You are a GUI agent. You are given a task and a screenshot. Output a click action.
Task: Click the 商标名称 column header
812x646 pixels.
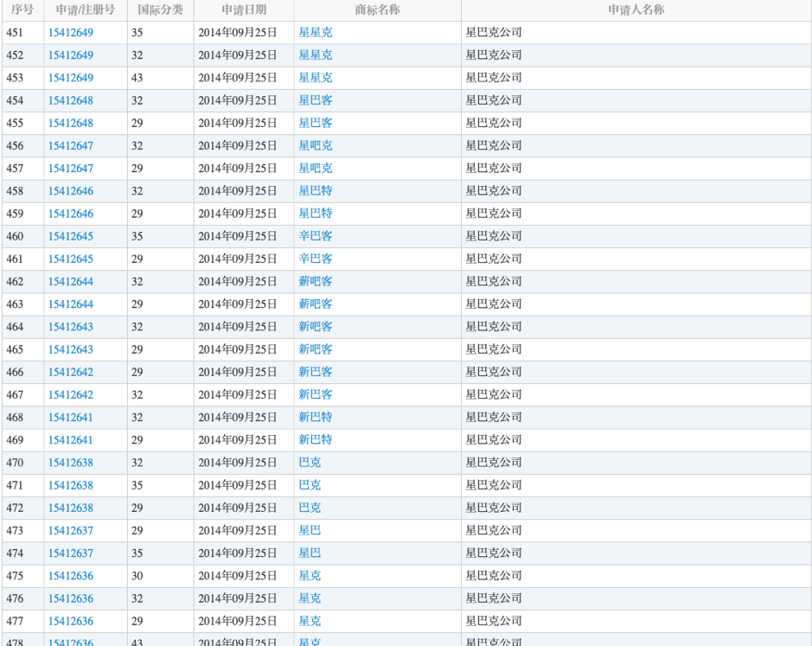(378, 10)
